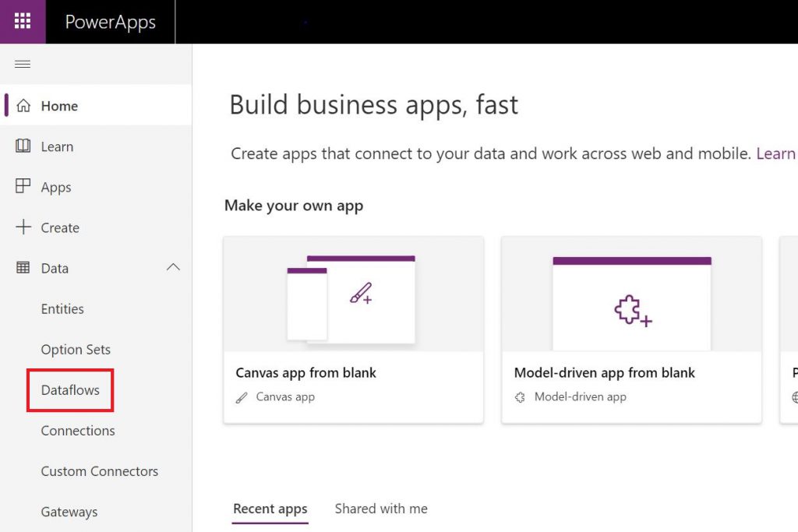Click the 'Canvas app' subtitle text
This screenshot has height=532, width=798.
(285, 396)
